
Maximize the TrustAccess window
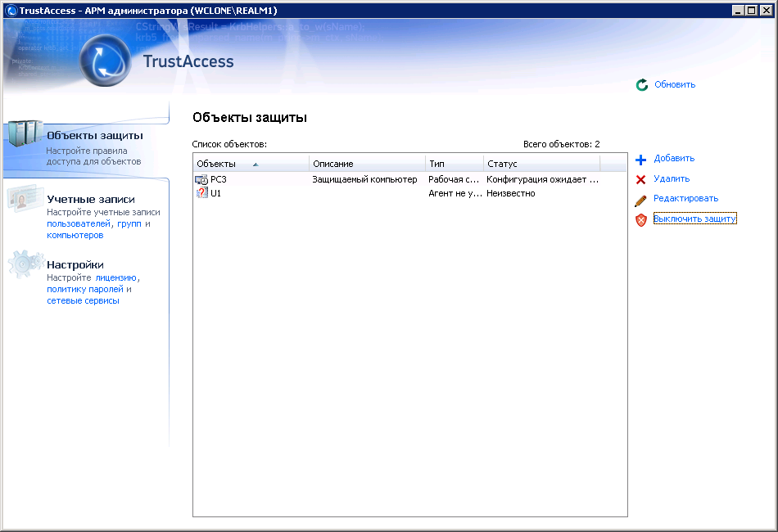(751, 11)
